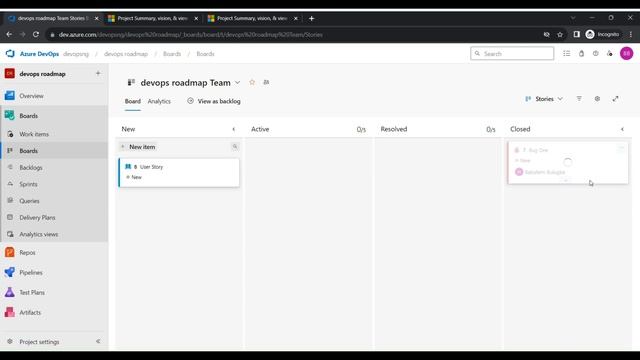Collapse the Closed column
The width and height of the screenshot is (640, 360).
click(x=622, y=129)
